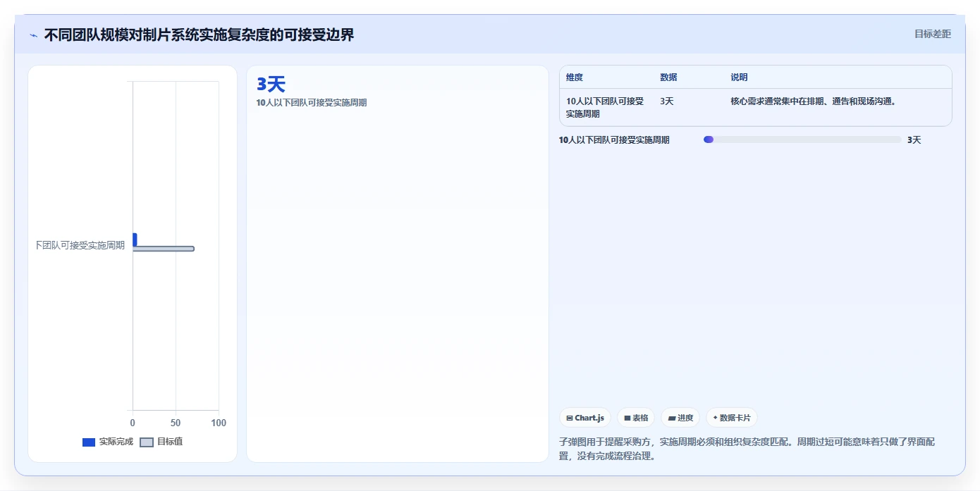Click the card caption 10人以下团队可接受实施周期

point(312,102)
